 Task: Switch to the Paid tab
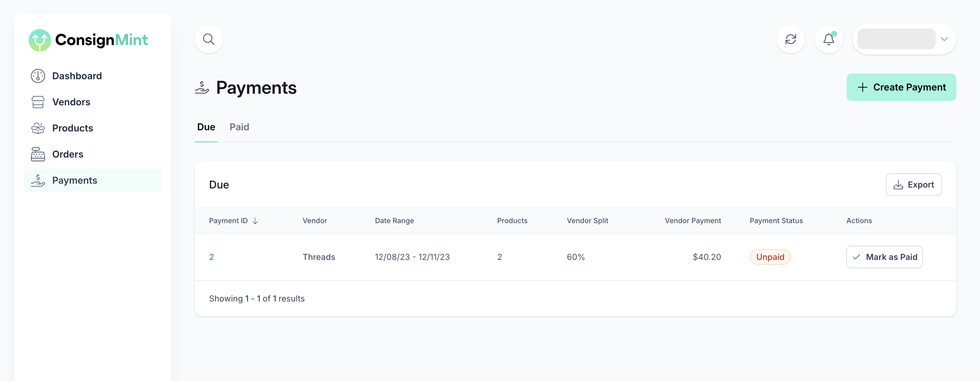[x=239, y=127]
